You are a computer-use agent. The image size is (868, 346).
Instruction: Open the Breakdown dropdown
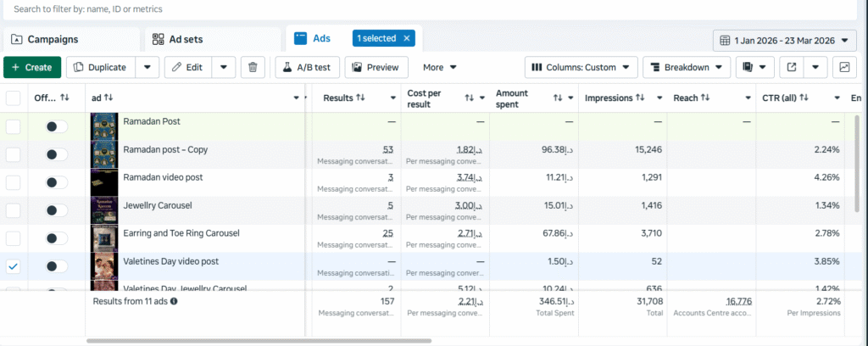[687, 67]
